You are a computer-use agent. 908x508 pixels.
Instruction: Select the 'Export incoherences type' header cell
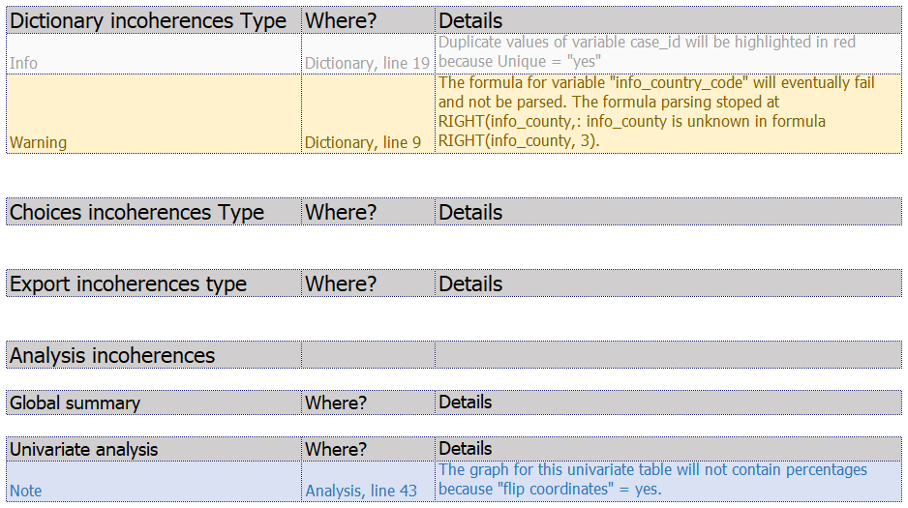pyautogui.click(x=154, y=284)
